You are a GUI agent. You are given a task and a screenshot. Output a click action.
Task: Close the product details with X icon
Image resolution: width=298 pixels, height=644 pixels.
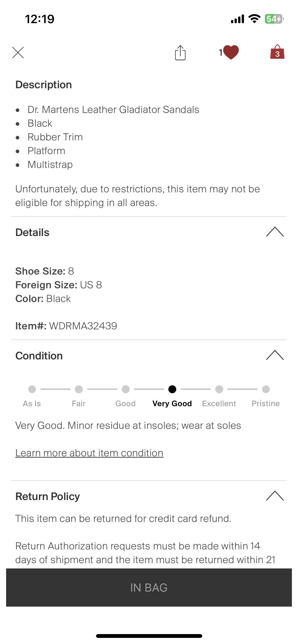pyautogui.click(x=18, y=53)
